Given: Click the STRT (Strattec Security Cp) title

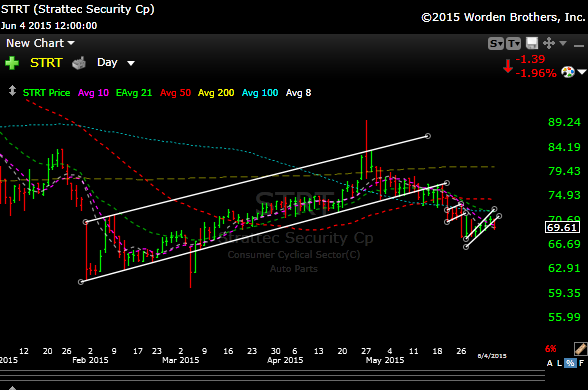Looking at the screenshot, I should 78,9.
